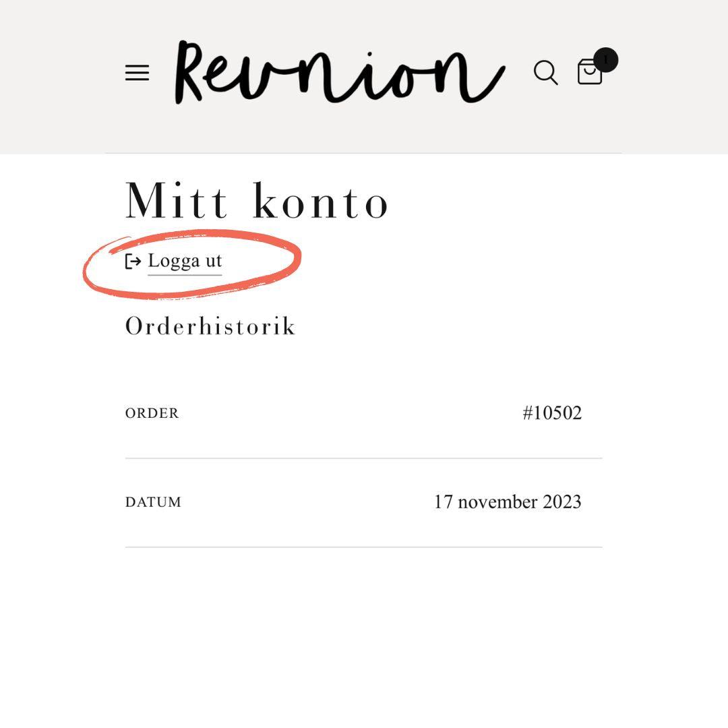The image size is (728, 728).
Task: Click the "Logga ut" link
Action: click(185, 261)
